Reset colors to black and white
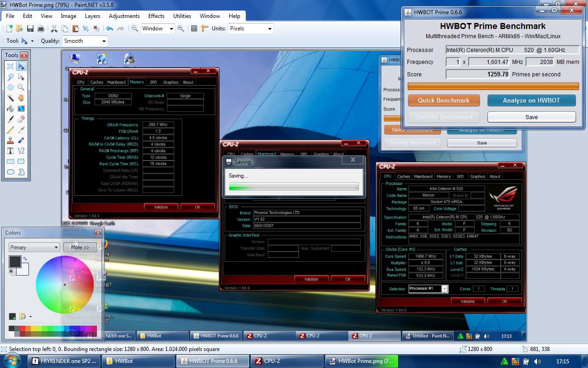Screen dimensions: 588x368 pos(11,273)
